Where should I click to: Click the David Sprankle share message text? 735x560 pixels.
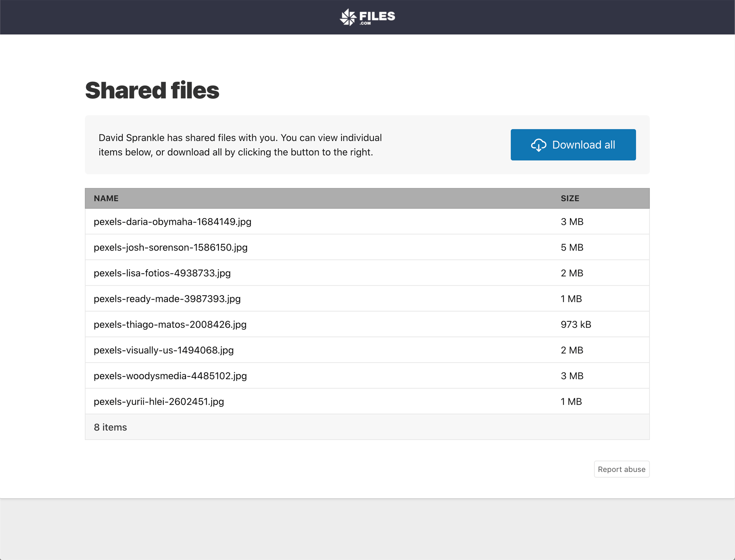pyautogui.click(x=240, y=145)
